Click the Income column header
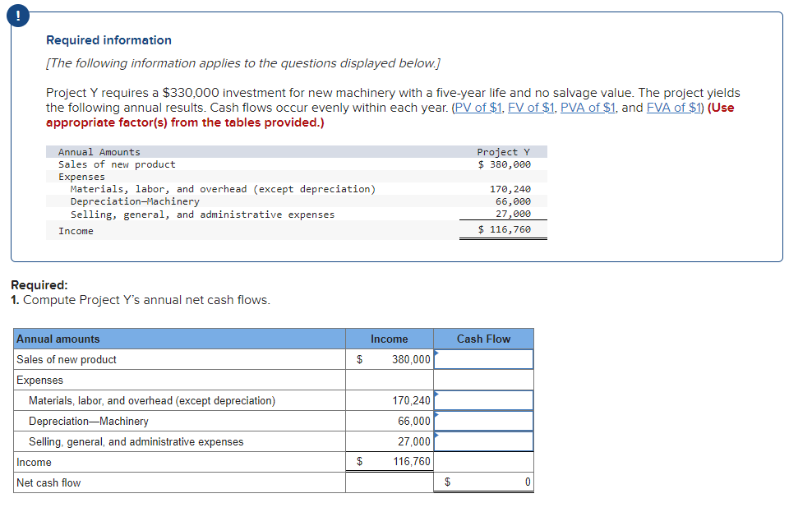 click(x=390, y=339)
